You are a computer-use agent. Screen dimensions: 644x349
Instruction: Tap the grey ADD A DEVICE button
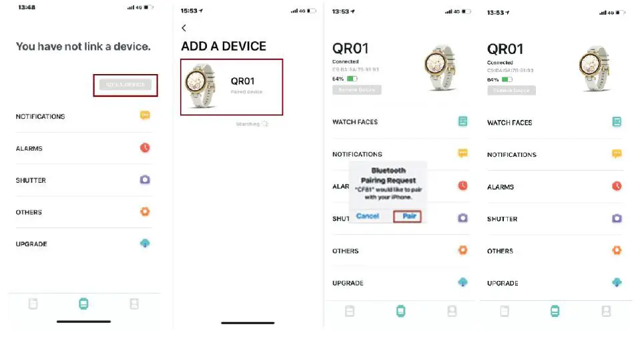[x=125, y=85]
